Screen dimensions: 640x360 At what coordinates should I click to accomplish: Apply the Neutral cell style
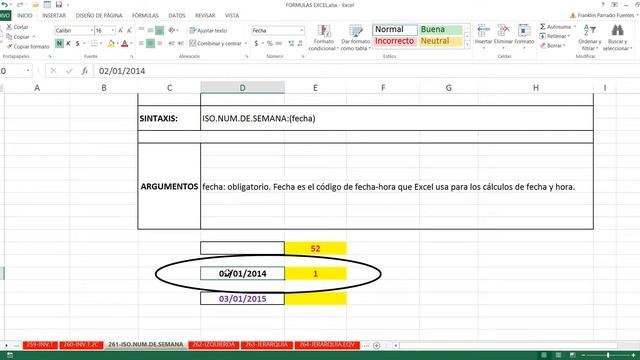pos(441,41)
